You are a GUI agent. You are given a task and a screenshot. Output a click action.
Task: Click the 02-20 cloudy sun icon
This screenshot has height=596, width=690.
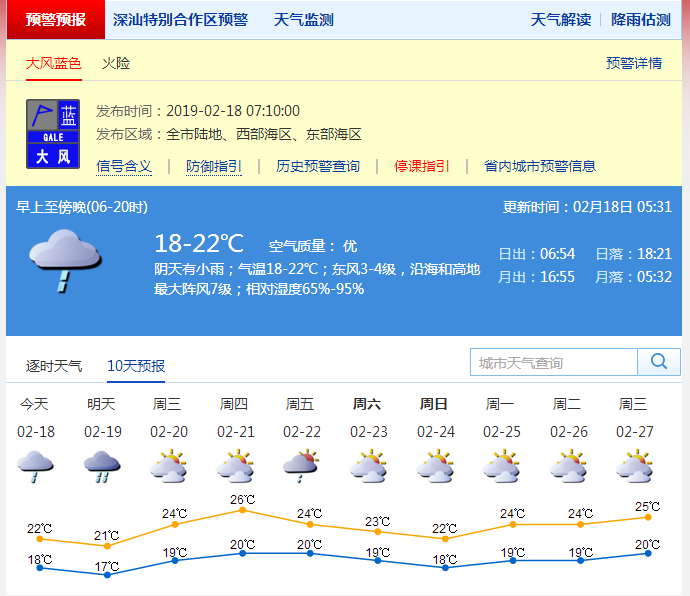click(x=168, y=466)
